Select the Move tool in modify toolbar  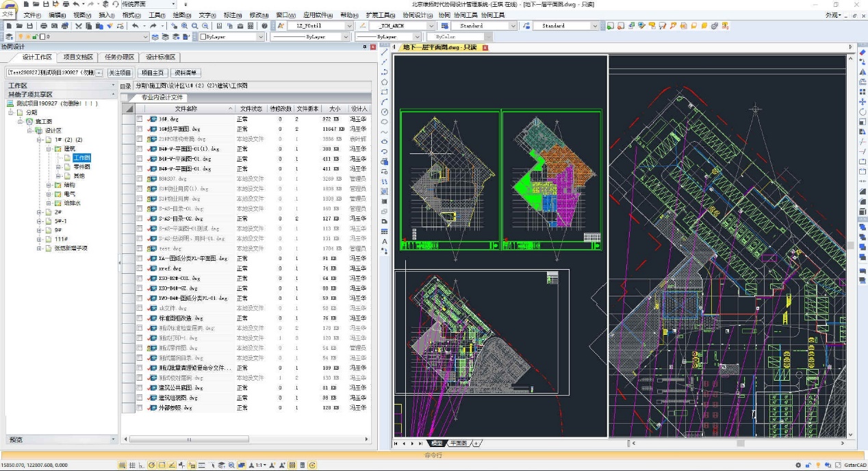[862, 102]
